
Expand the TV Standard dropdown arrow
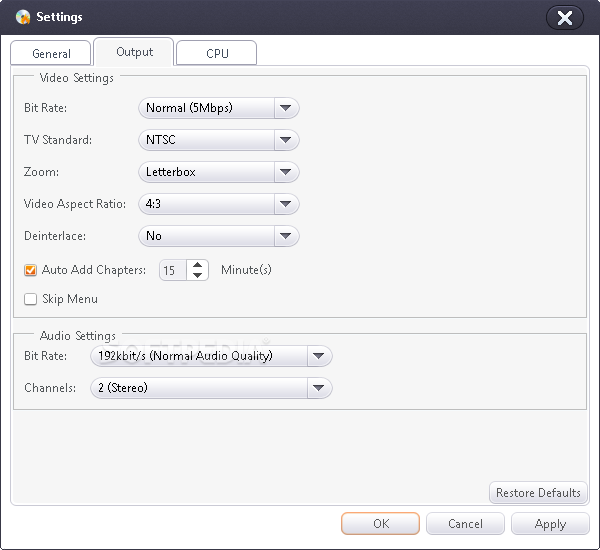286,140
